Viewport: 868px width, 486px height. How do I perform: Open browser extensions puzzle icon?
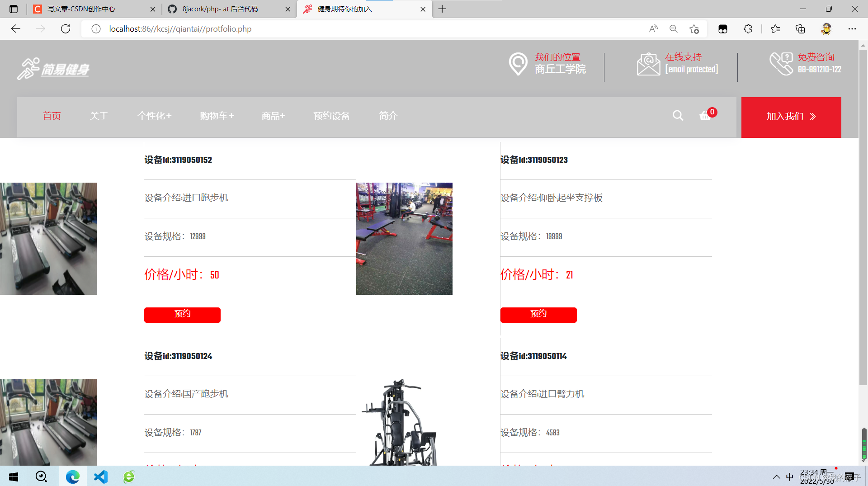[x=748, y=28]
